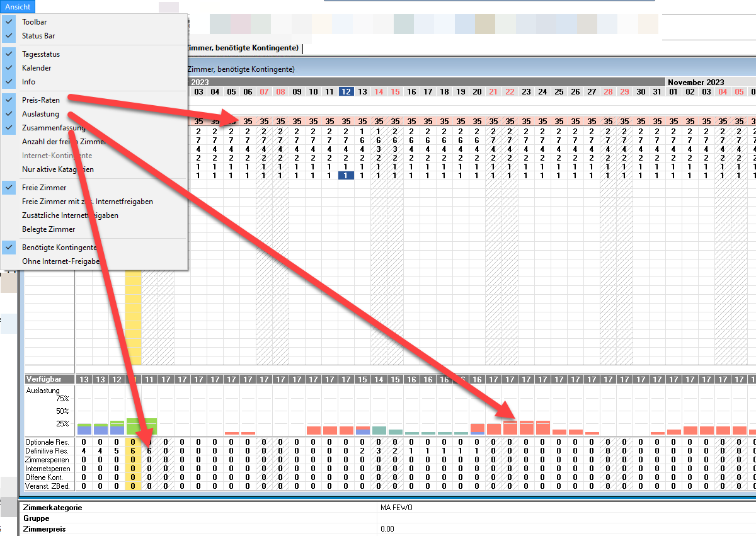Toggle the Toolbar option in Ansicht menu
The width and height of the screenshot is (756, 536).
[34, 22]
